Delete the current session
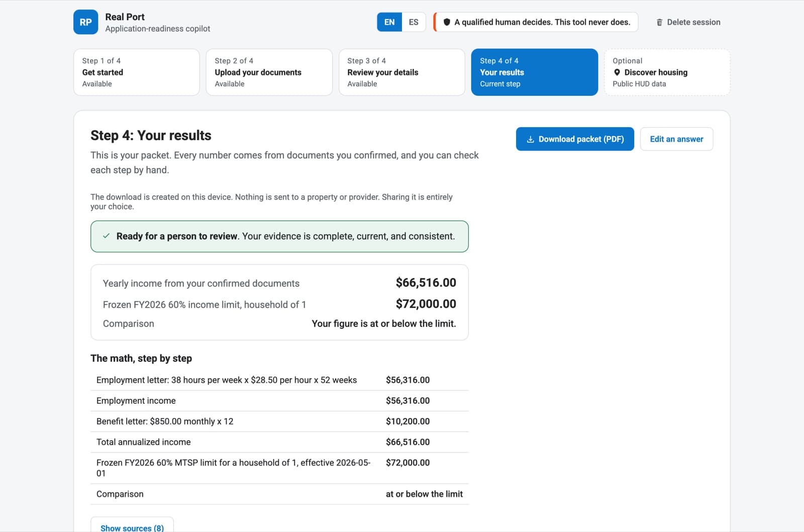 (x=688, y=22)
